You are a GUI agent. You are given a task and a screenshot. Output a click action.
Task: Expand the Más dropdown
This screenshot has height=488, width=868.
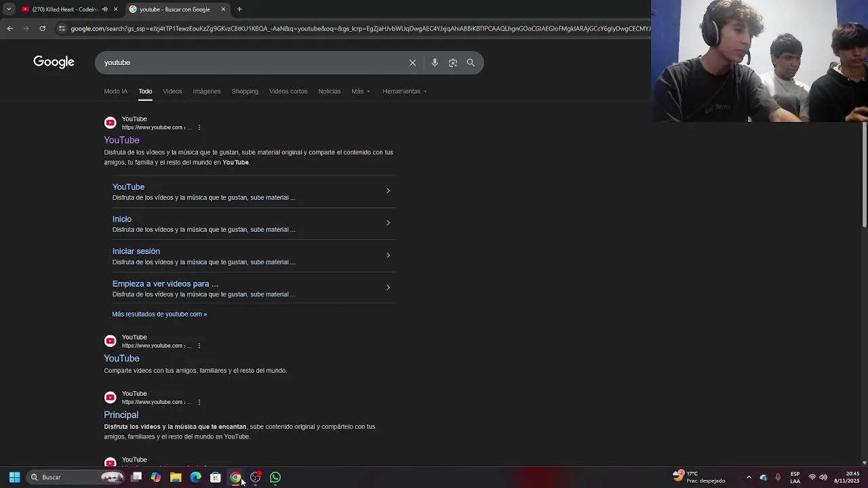(x=361, y=91)
